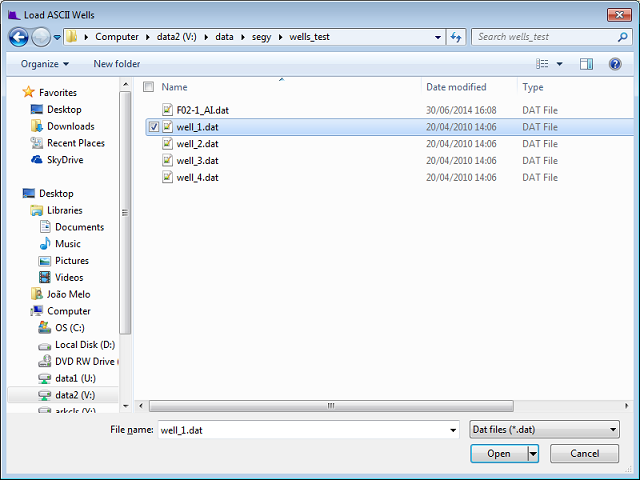This screenshot has width=640, height=480.
Task: Open Libraries in the navigation pane
Action: click(64, 211)
